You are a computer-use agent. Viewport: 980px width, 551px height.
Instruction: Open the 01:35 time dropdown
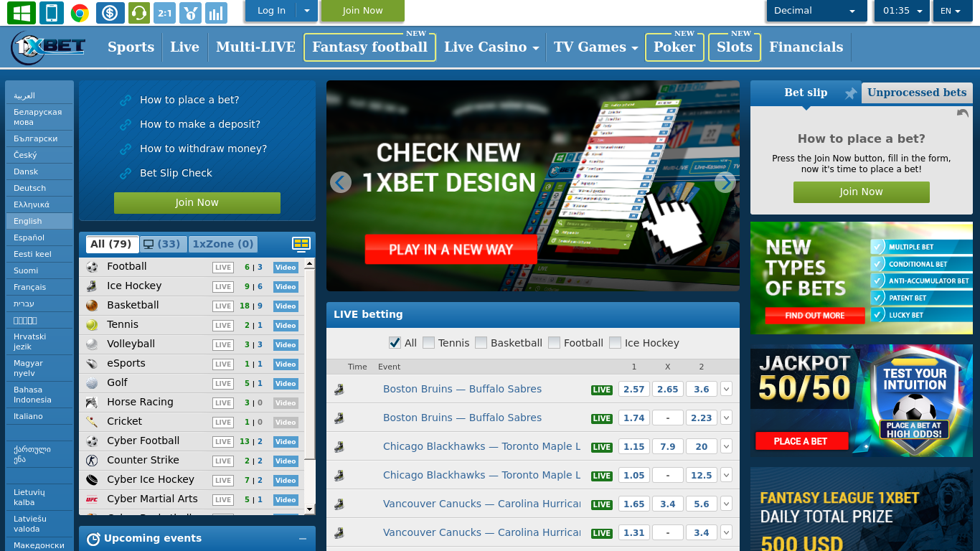[x=901, y=11]
